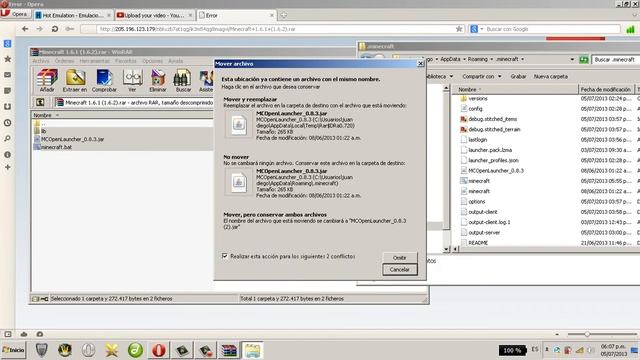Viewport: 640px width, 360px height.
Task: Switch to Hot Emulation tab
Action: [73, 15]
